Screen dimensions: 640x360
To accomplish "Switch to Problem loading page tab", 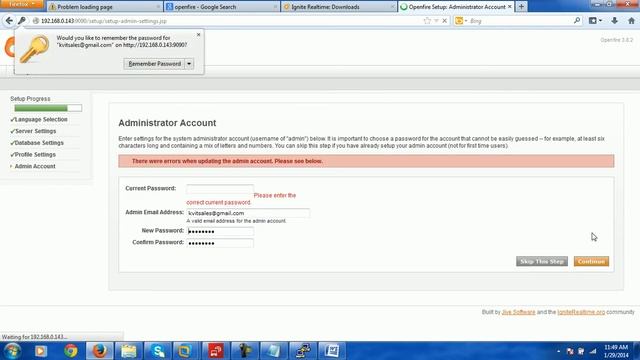I will [104, 7].
